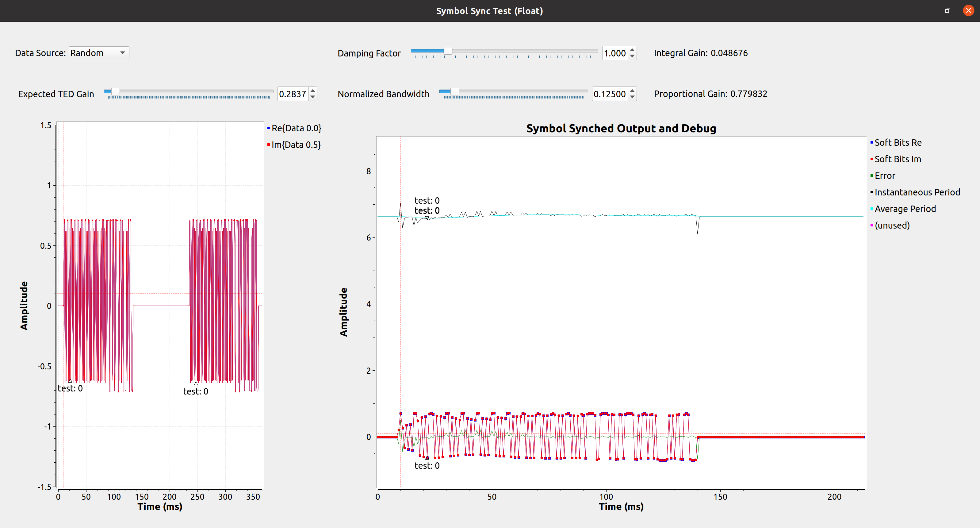Click the Damping Factor slider handle

[x=448, y=51]
